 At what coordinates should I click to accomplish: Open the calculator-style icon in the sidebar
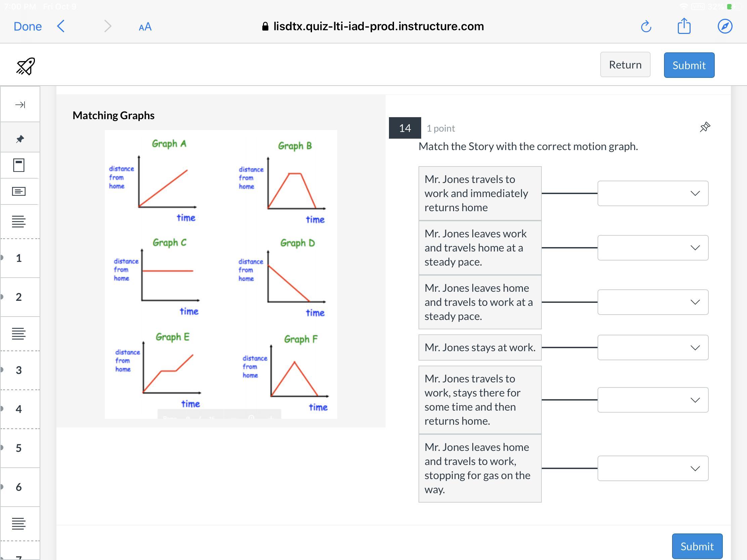19,165
